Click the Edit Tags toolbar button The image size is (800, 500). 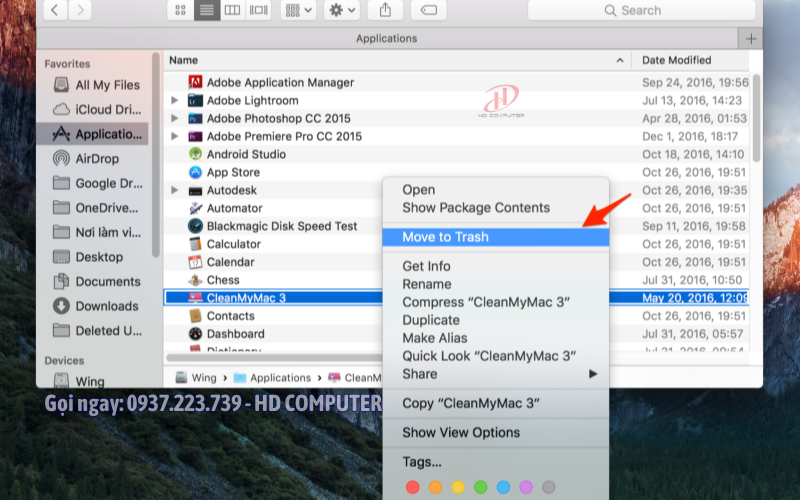pyautogui.click(x=428, y=10)
